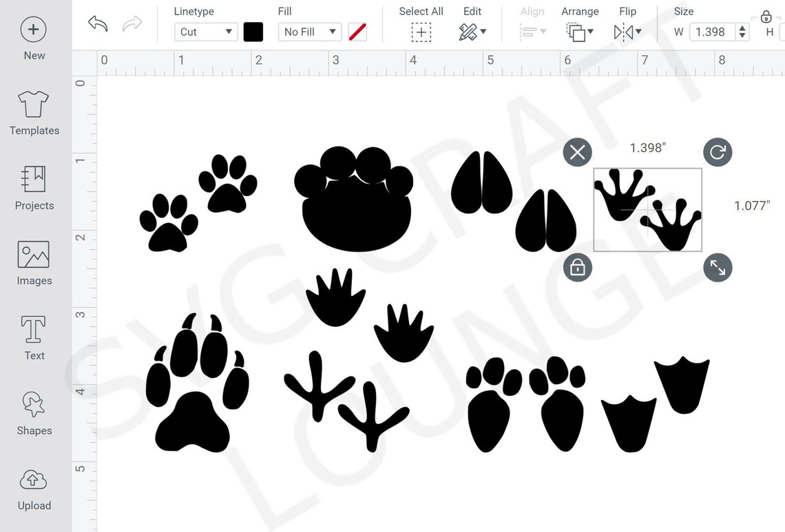Click Select All
The image size is (785, 532).
pyautogui.click(x=421, y=32)
